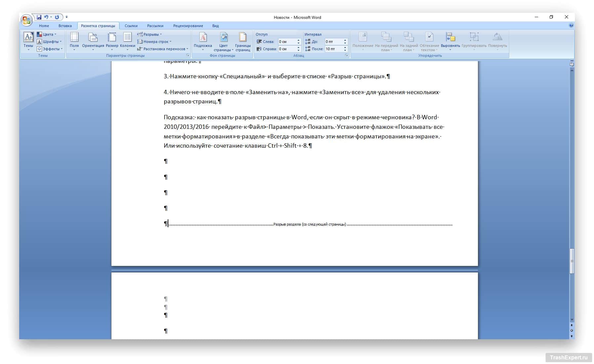Viewport: 594px width, 364px height.
Task: Open the Ориентация page orientation menu
Action: tap(93, 42)
